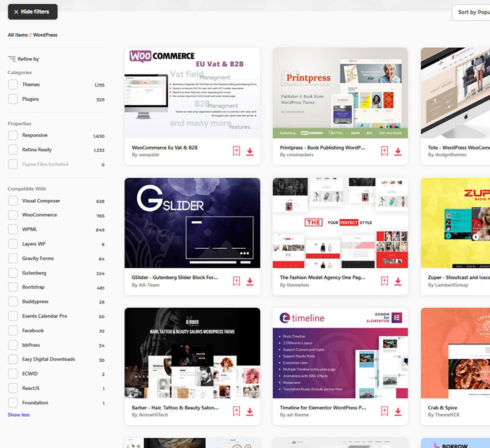This screenshot has height=448, width=490.
Task: Open Barber salon theme preview image
Action: [192, 353]
